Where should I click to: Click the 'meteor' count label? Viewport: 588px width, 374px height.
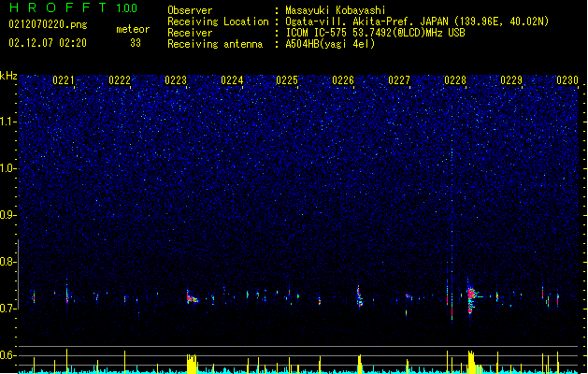[x=133, y=29]
